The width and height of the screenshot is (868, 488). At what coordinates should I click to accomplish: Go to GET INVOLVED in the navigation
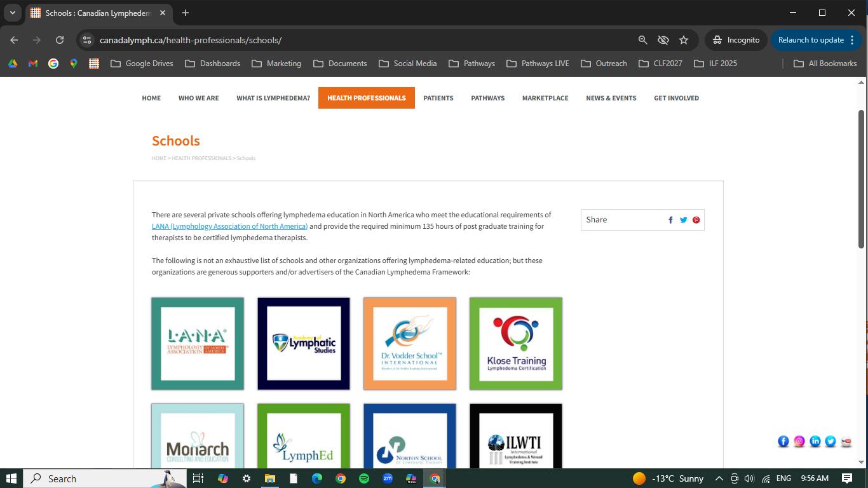point(676,98)
